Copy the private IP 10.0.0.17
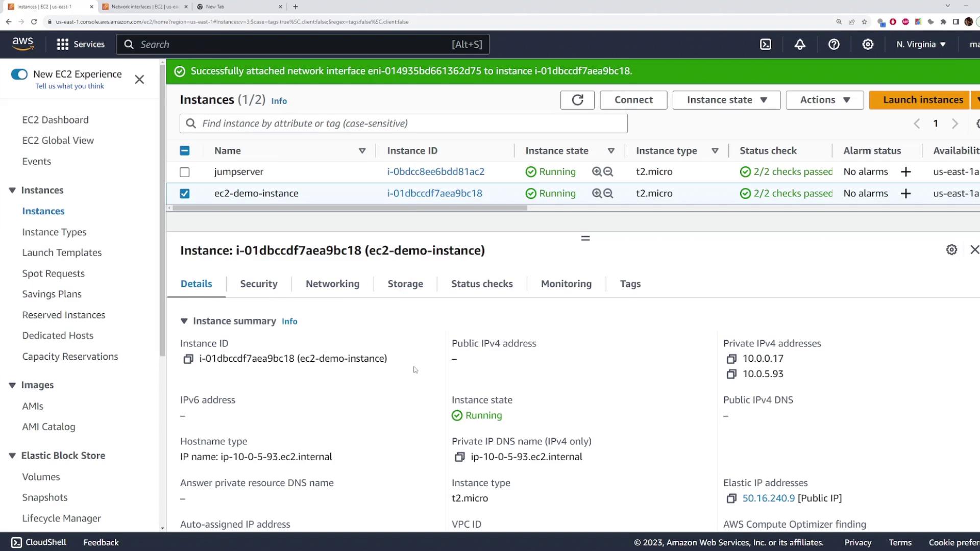Viewport: 980px width, 551px height. tap(731, 359)
